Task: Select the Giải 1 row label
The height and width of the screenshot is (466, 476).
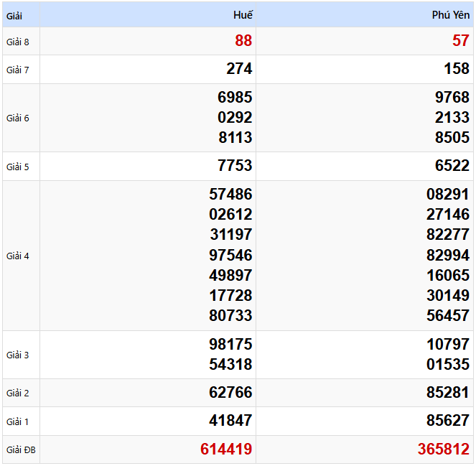Action: [x=18, y=421]
